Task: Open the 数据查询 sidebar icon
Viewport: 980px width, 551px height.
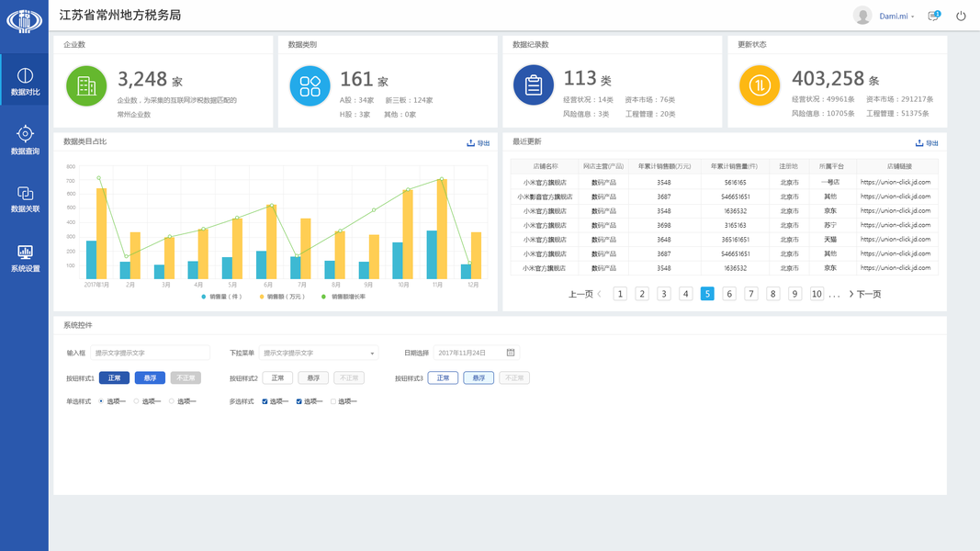Action: pyautogui.click(x=25, y=134)
